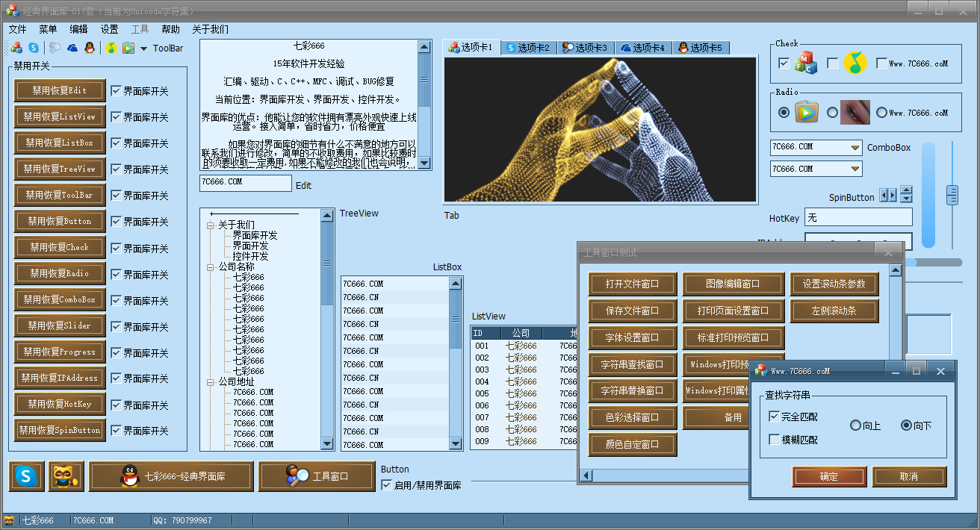This screenshot has width=980, height=530.
Task: Click the HotKey input field
Action: point(858,218)
